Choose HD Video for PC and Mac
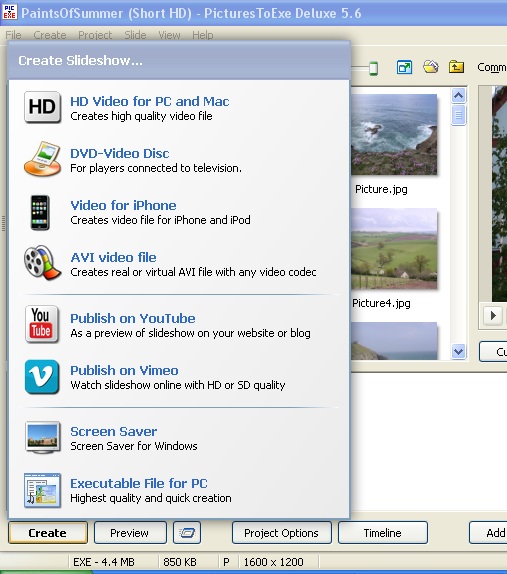This screenshot has width=507, height=574. [149, 101]
